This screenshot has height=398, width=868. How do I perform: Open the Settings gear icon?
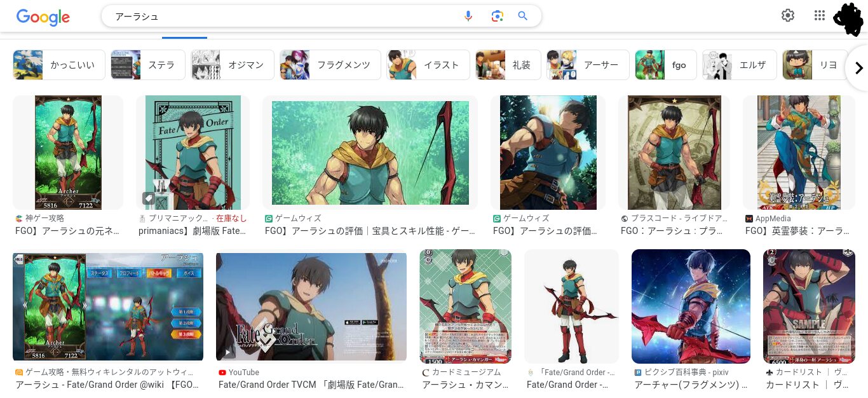[x=788, y=16]
